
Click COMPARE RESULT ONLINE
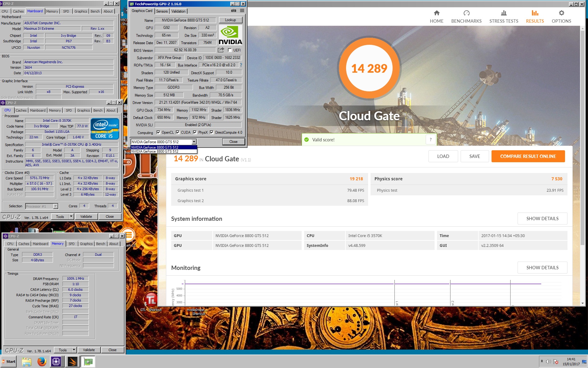528,156
